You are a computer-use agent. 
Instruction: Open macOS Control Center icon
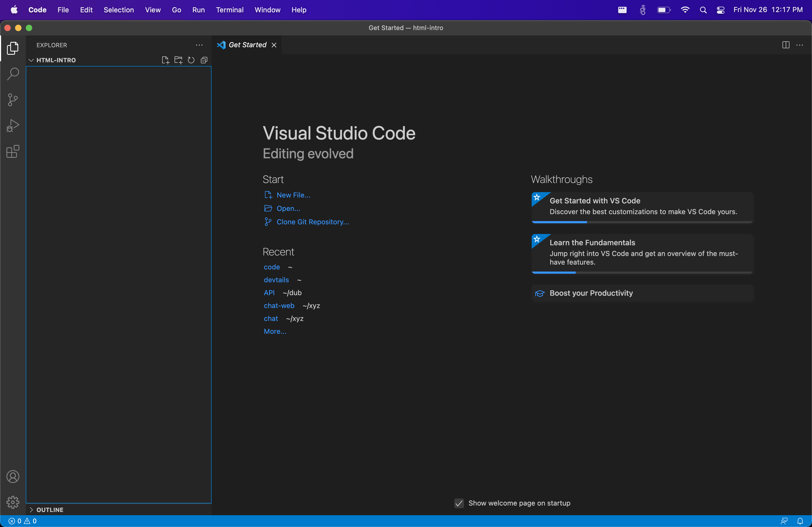[720, 10]
